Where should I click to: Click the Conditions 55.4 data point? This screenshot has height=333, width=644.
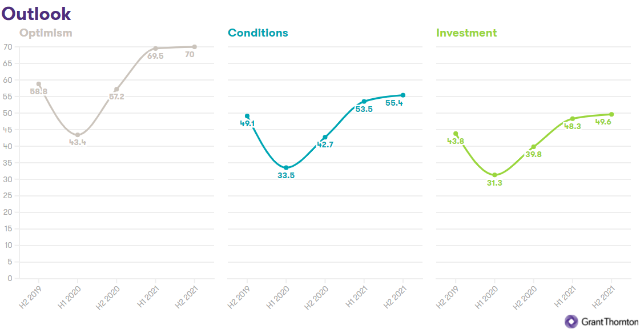click(x=403, y=95)
